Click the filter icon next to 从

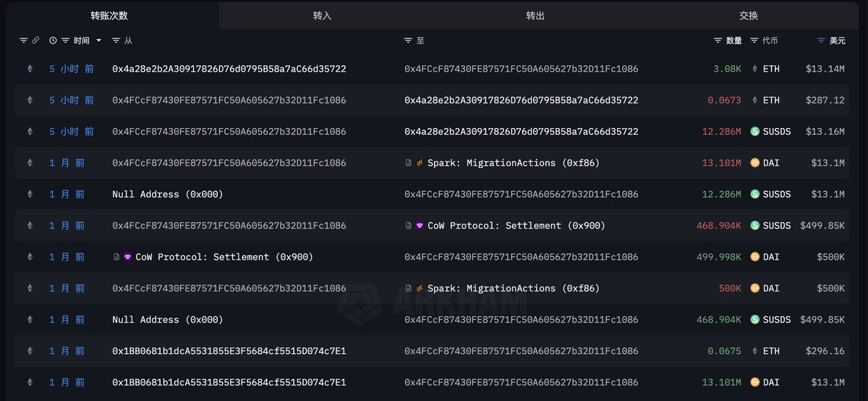[116, 41]
